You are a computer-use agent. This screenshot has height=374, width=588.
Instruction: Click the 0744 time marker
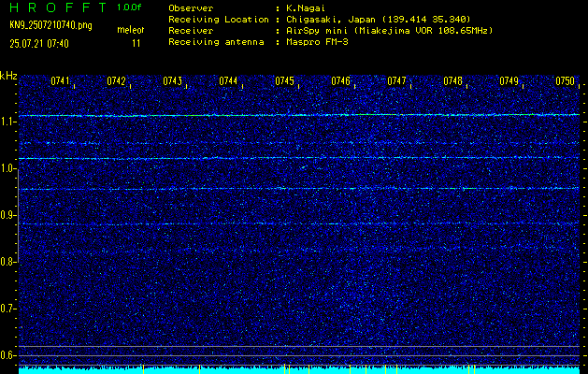click(x=228, y=80)
